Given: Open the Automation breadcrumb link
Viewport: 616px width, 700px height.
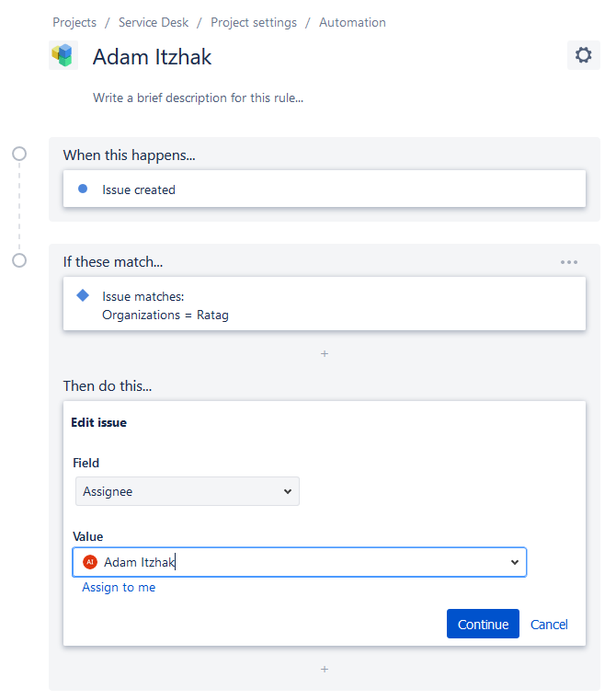Looking at the screenshot, I should (353, 22).
